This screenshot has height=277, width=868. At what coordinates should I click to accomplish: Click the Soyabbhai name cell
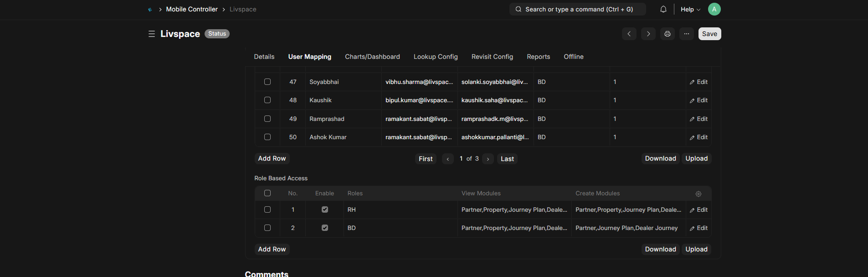[344, 82]
